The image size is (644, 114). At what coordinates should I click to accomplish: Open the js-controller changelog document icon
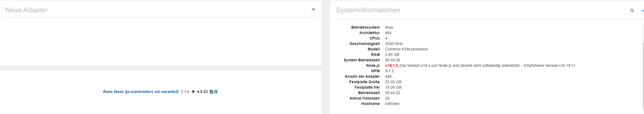coord(211,92)
